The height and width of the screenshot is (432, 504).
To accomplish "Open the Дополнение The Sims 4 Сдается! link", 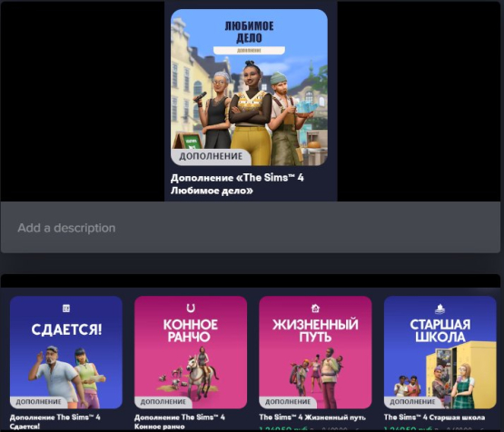I will (55, 422).
